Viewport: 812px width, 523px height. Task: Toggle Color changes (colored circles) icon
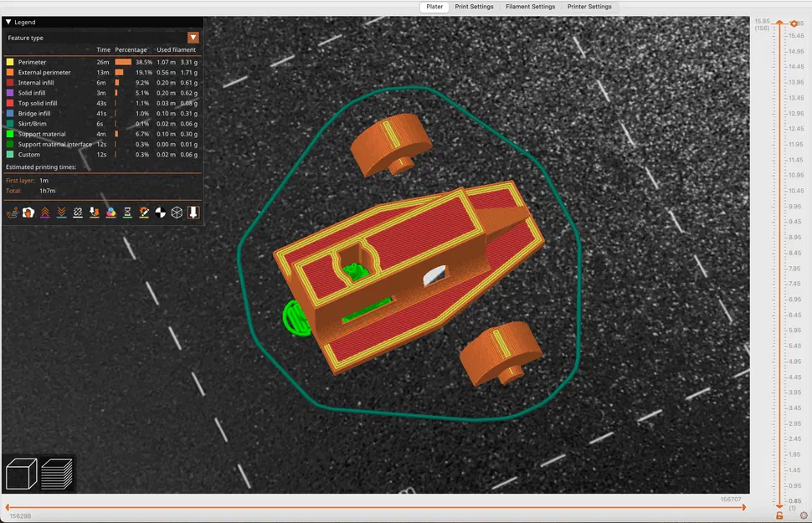[x=110, y=213]
